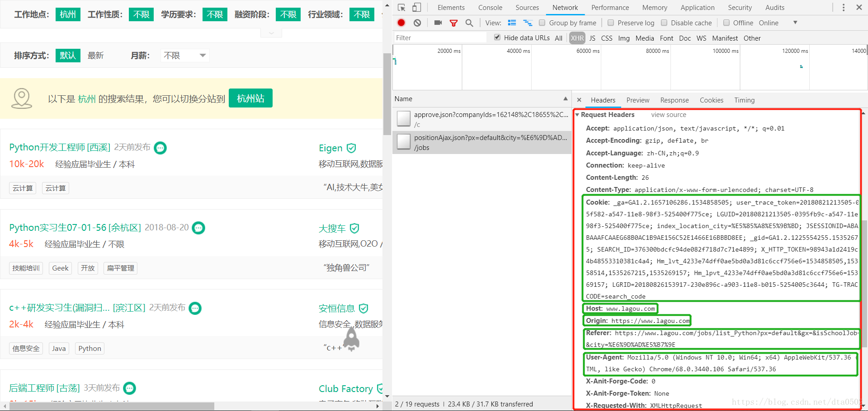The height and width of the screenshot is (411, 868).
Task: Open the 月薪 salary dropdown
Action: pos(185,56)
